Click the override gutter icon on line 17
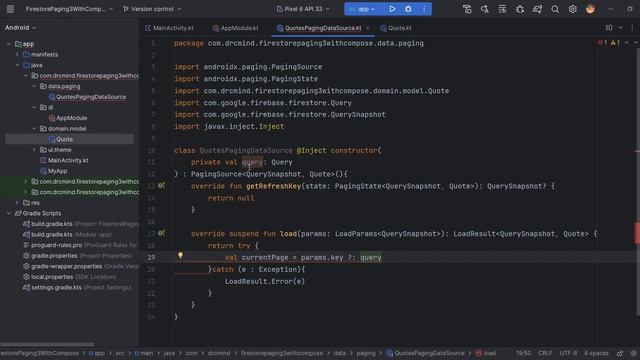The height and width of the screenshot is (360, 640). tap(161, 233)
